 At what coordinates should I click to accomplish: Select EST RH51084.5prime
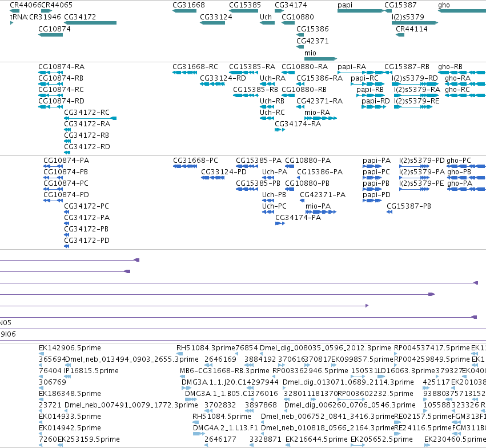222,417
